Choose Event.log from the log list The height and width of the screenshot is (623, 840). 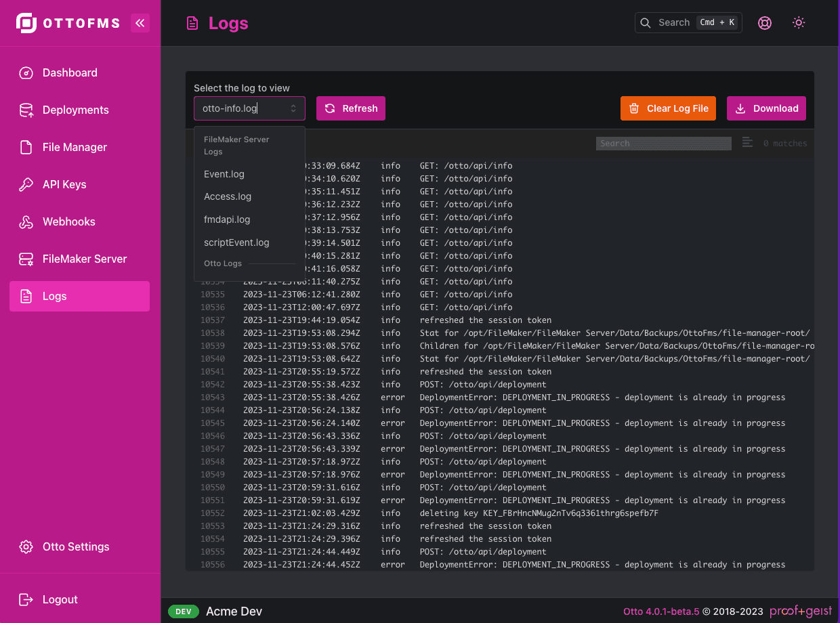[x=224, y=174]
